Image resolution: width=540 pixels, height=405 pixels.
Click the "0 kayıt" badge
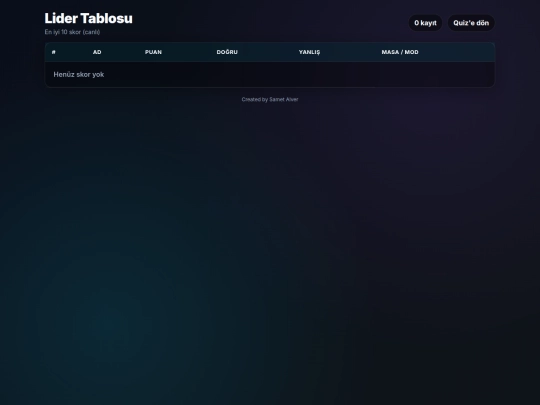tap(425, 23)
